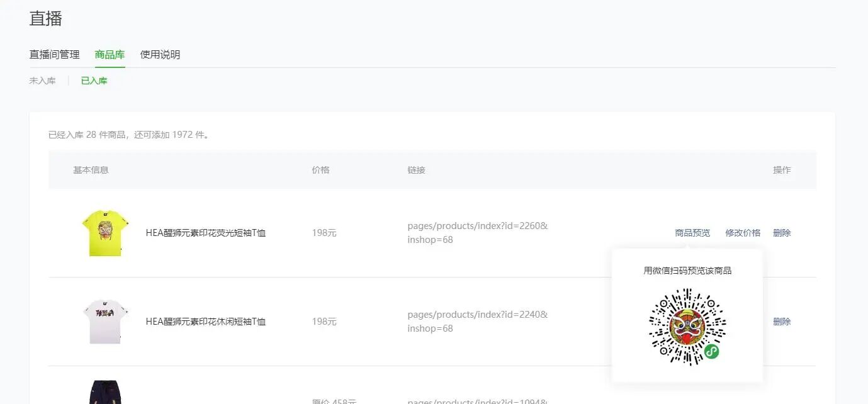Screen dimensions: 868x404
Task: Click the white T-shirt product thumbnail
Action: pos(105,322)
